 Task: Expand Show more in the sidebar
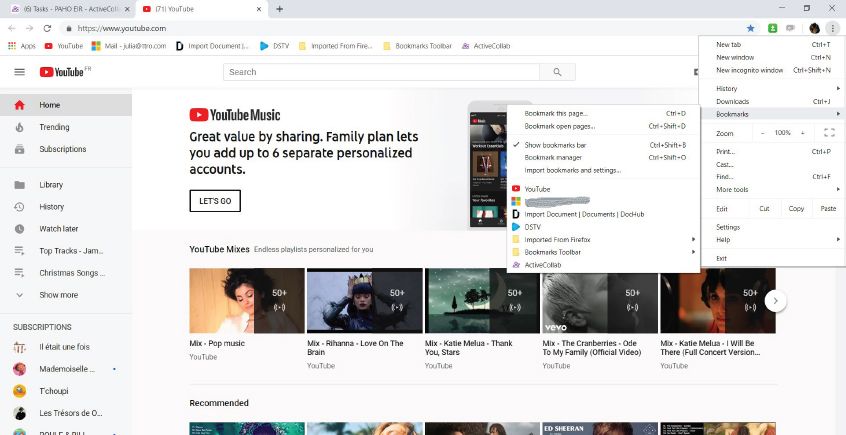tap(58, 295)
